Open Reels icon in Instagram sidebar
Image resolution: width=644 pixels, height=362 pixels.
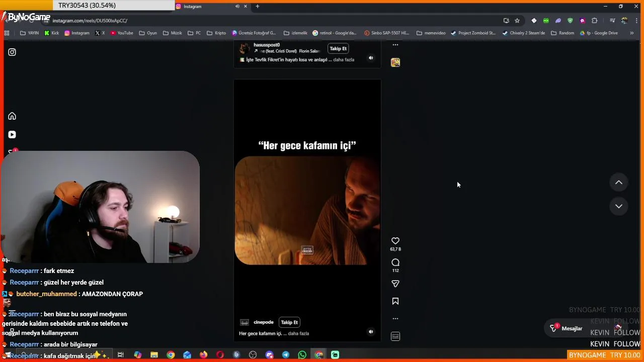click(x=12, y=135)
